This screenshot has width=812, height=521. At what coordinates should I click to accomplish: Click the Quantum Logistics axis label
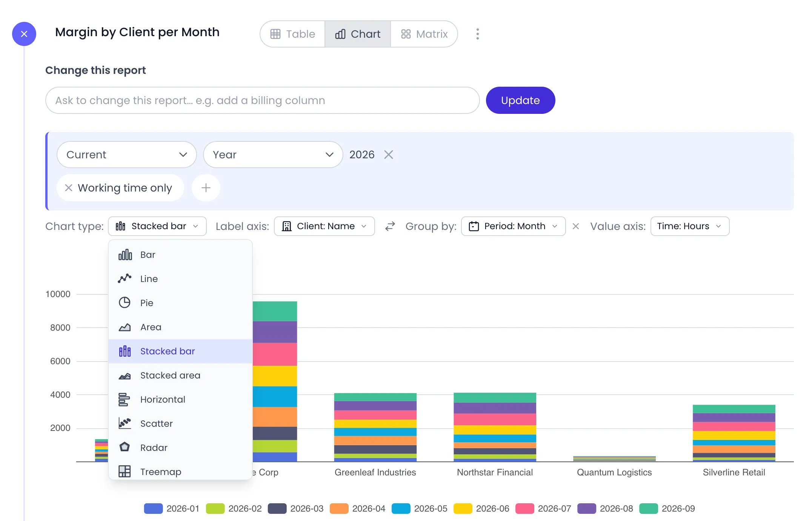pyautogui.click(x=614, y=472)
